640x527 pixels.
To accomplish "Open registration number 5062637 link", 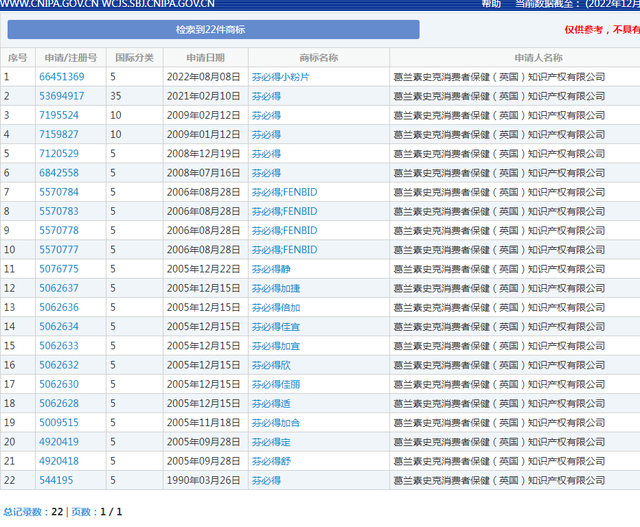I will [59, 288].
